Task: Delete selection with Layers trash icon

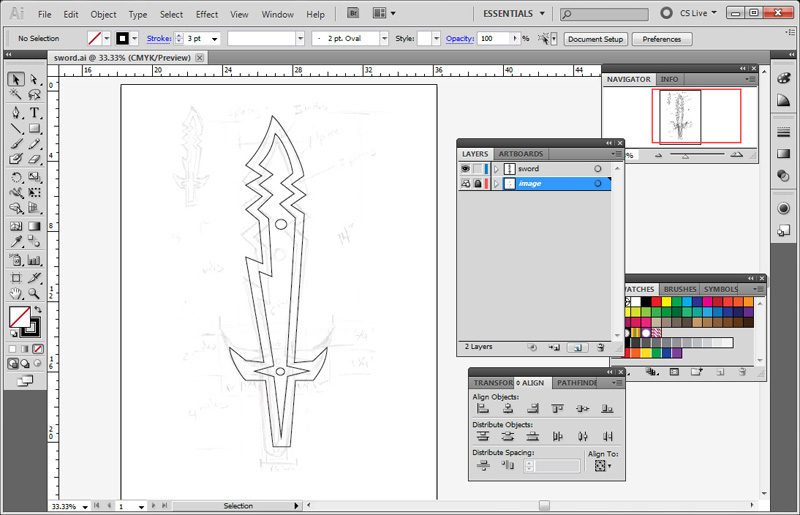Action: pos(601,348)
